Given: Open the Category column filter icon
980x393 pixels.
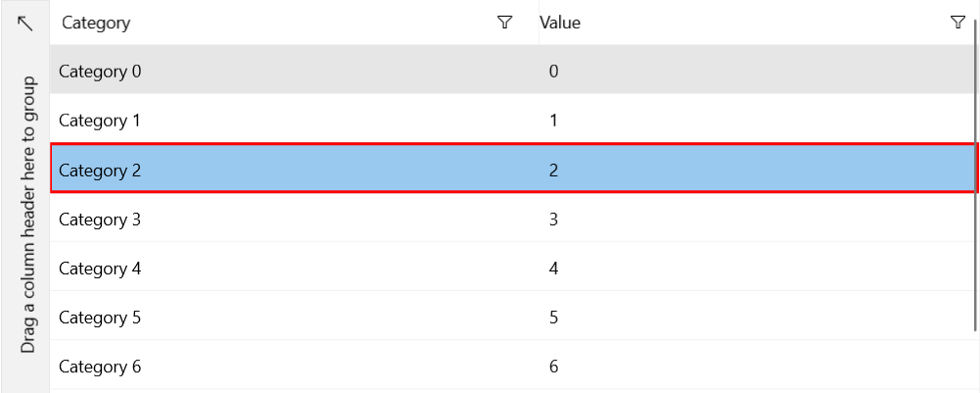Looking at the screenshot, I should coord(505,23).
